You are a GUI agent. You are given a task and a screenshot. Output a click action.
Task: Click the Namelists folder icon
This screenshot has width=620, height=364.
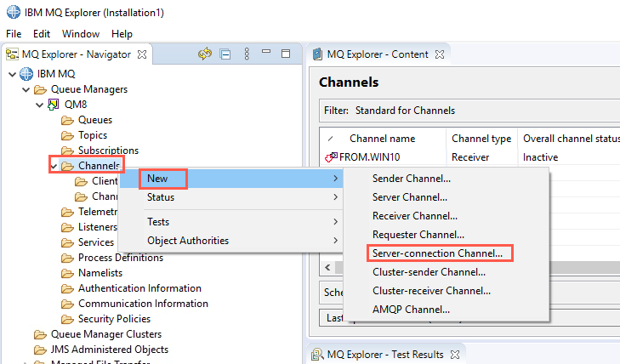pos(68,273)
